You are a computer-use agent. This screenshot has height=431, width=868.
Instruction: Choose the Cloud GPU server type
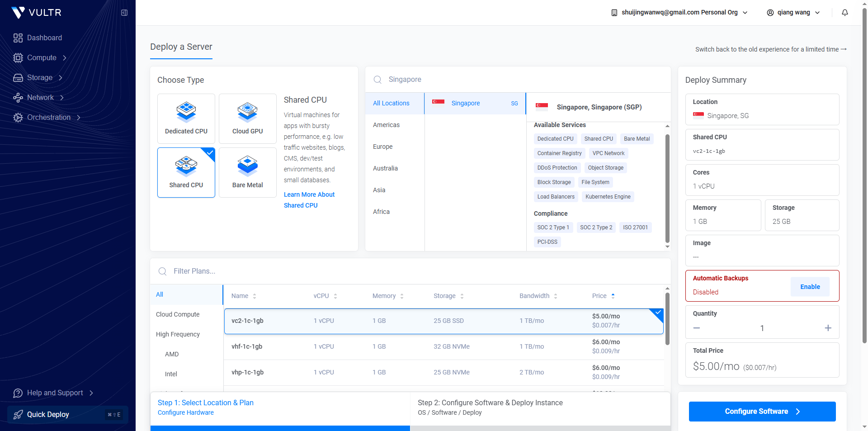tap(247, 118)
